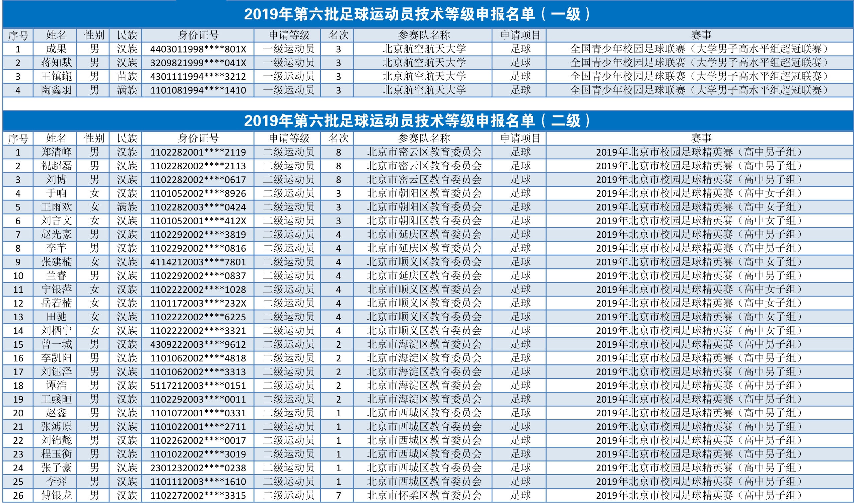Viewport: 854px width, 504px height.
Task: Click name cell 郑清峰
Action: [56, 152]
